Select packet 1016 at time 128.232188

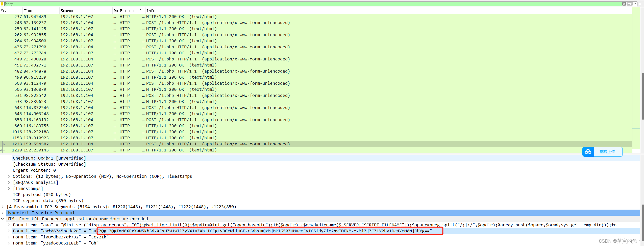pyautogui.click(x=316, y=132)
